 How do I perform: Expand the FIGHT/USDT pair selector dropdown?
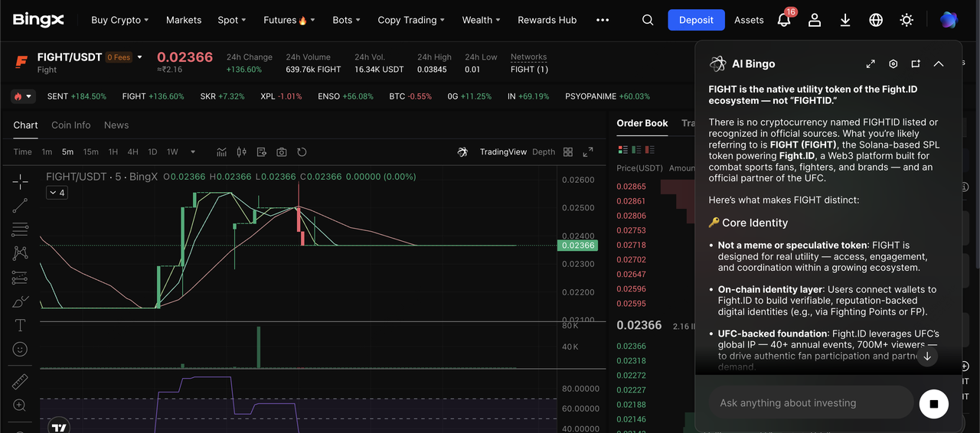click(x=139, y=57)
